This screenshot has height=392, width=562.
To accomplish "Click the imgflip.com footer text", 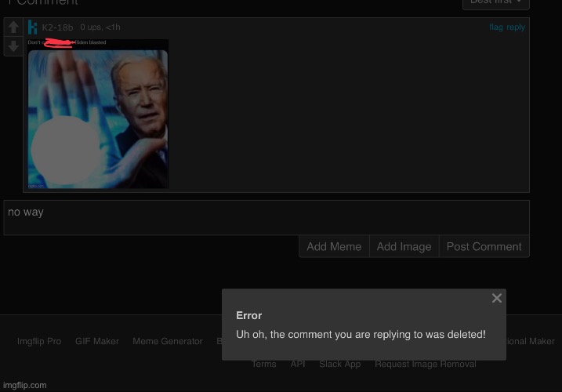I will tap(25, 385).
